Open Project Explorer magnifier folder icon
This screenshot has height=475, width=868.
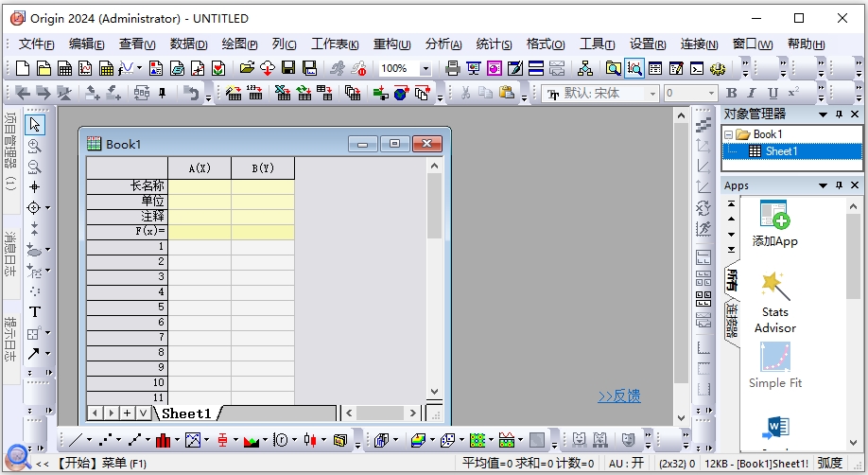point(613,68)
